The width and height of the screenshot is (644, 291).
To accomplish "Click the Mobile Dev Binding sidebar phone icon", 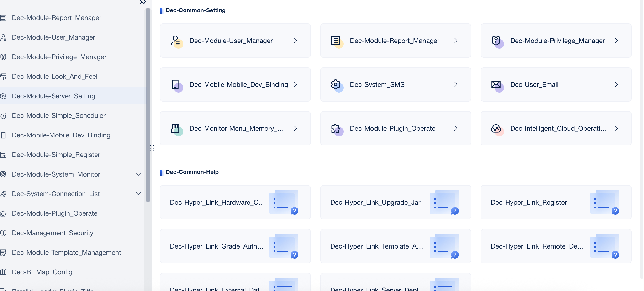I will point(3,135).
